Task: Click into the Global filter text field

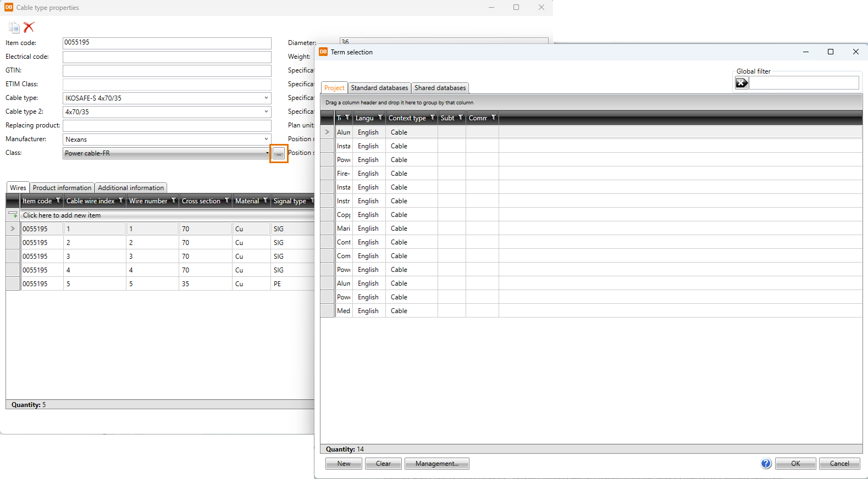Action: point(803,83)
